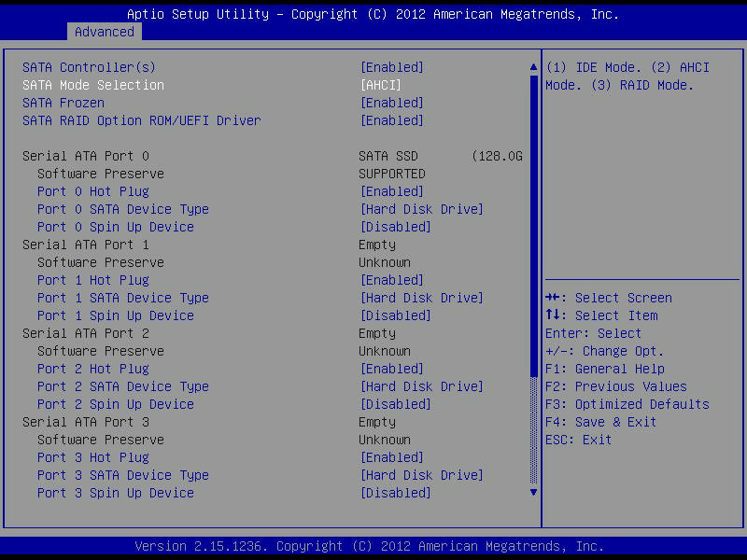Click the SUPPORTED value for Port 0
Image resolution: width=747 pixels, height=560 pixels.
point(392,174)
